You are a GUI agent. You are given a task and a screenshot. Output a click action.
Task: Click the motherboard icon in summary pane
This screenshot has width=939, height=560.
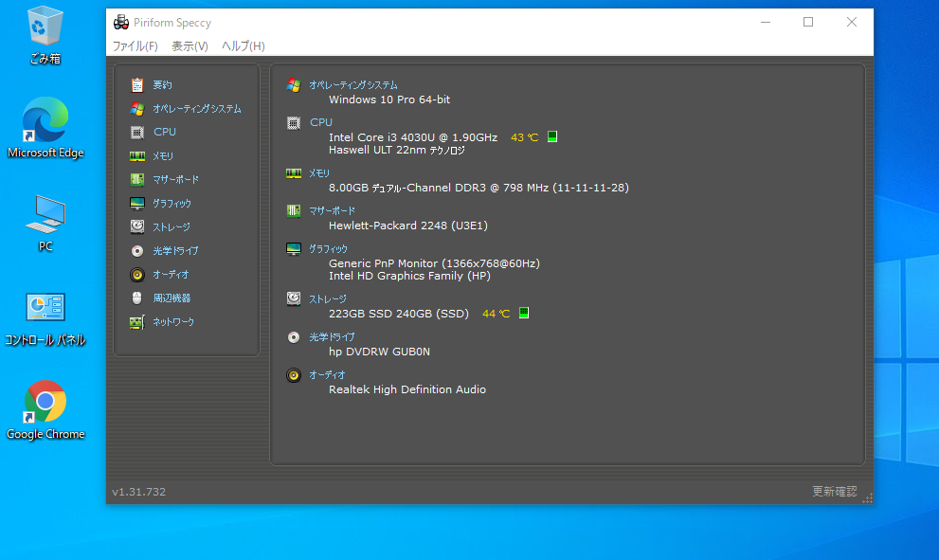point(294,210)
